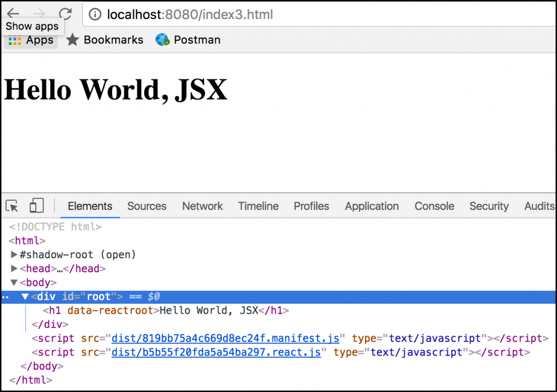Select the closing </html> tag row
The width and height of the screenshot is (557, 392).
pyautogui.click(x=31, y=380)
